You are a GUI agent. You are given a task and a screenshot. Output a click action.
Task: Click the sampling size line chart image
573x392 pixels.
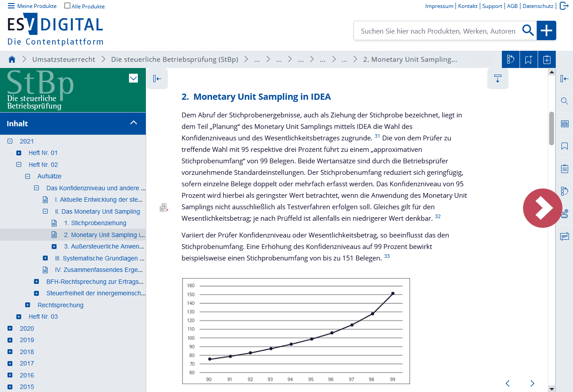coord(296,331)
